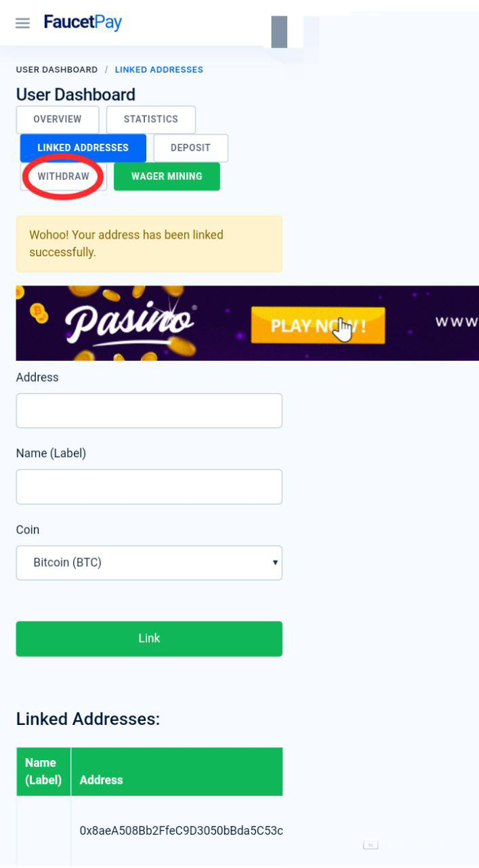Click the Linked Addresses breadcrumb link
479x868 pixels.
159,70
